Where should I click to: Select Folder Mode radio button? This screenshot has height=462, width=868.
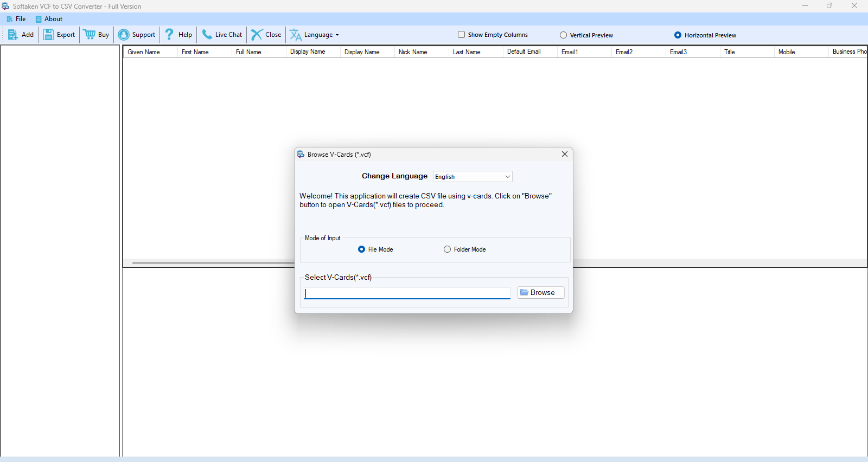point(448,249)
